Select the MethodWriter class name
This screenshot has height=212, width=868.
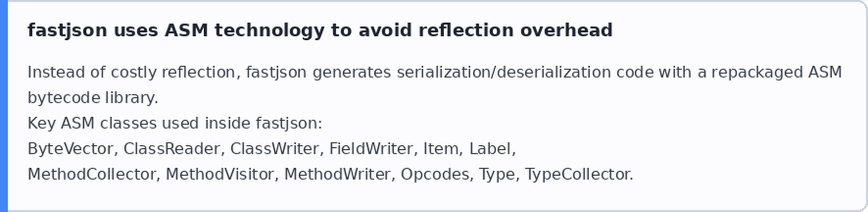coord(337,174)
